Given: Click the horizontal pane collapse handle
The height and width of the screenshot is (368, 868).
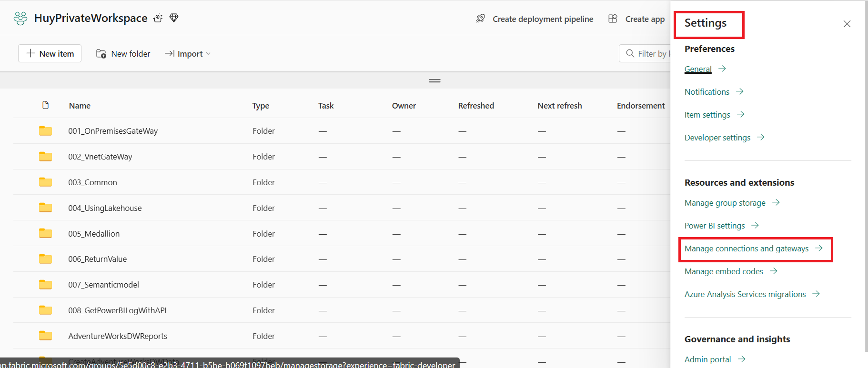Looking at the screenshot, I should pyautogui.click(x=434, y=81).
